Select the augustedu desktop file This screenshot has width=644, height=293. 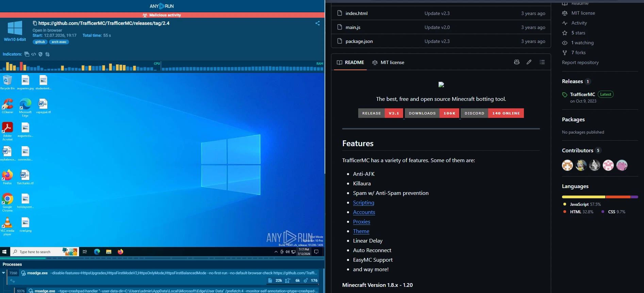coord(25,129)
